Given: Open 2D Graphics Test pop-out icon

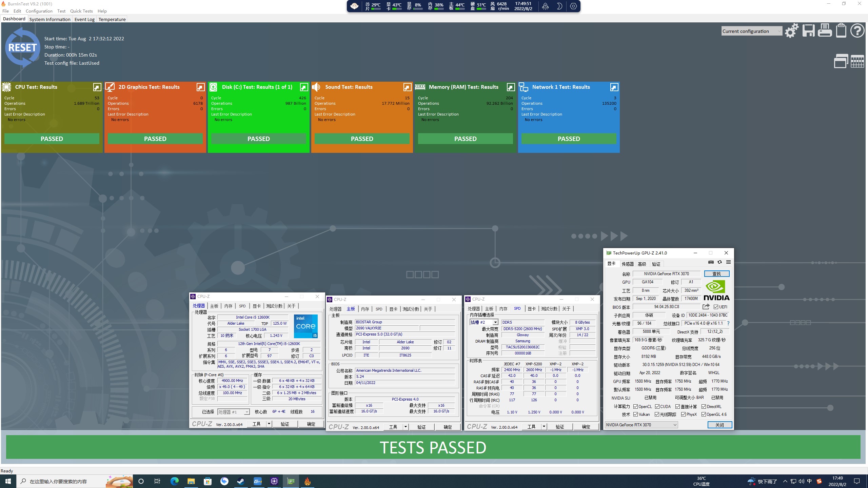Looking at the screenshot, I should point(200,87).
